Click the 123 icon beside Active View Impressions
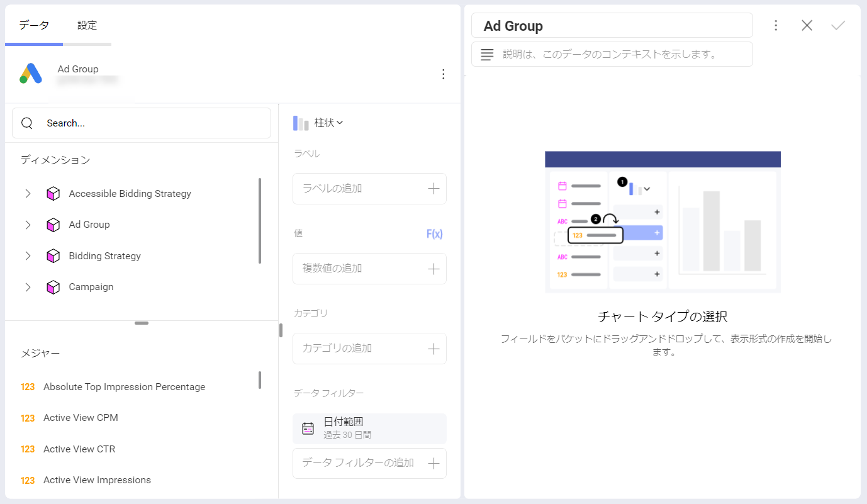Viewport: 867px width, 504px height. 28,480
